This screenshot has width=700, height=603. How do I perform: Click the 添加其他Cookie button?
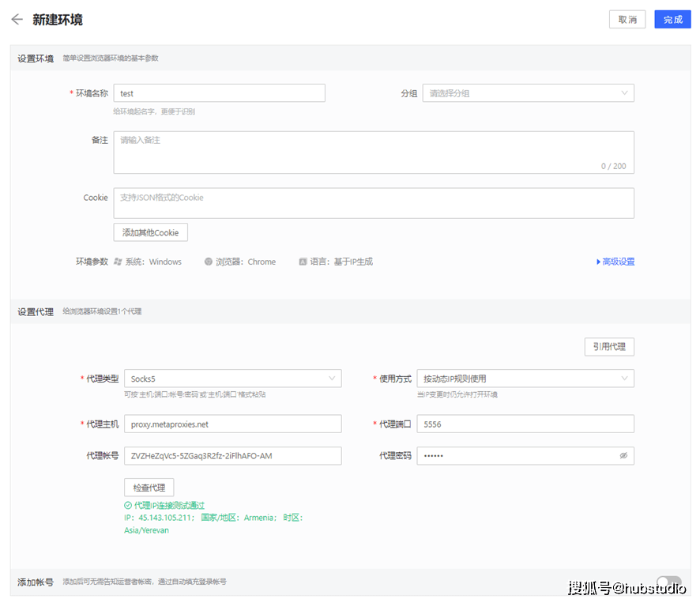tap(150, 232)
